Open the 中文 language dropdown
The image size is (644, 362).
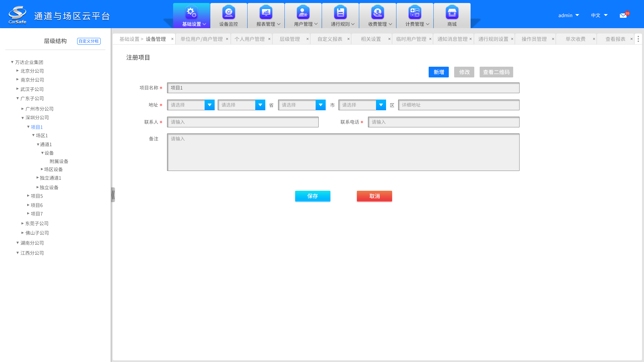pos(599,15)
